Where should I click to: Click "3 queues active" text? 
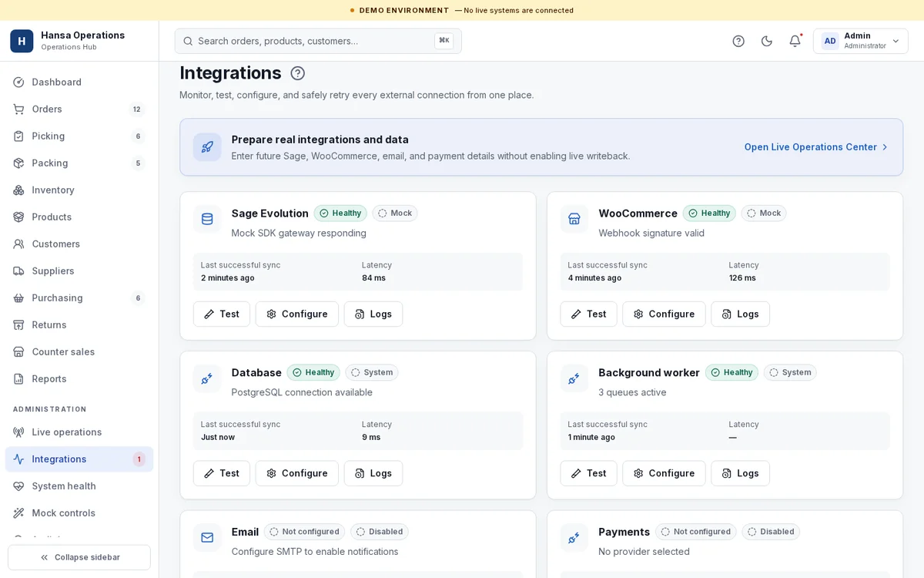(632, 393)
